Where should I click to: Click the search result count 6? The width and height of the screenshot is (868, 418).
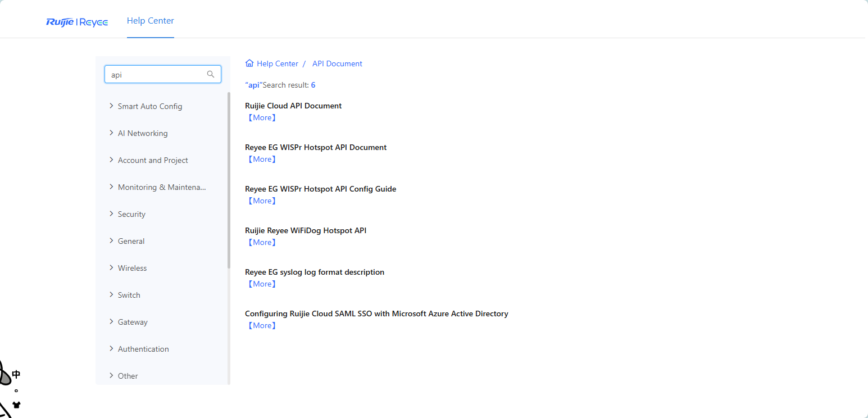313,85
